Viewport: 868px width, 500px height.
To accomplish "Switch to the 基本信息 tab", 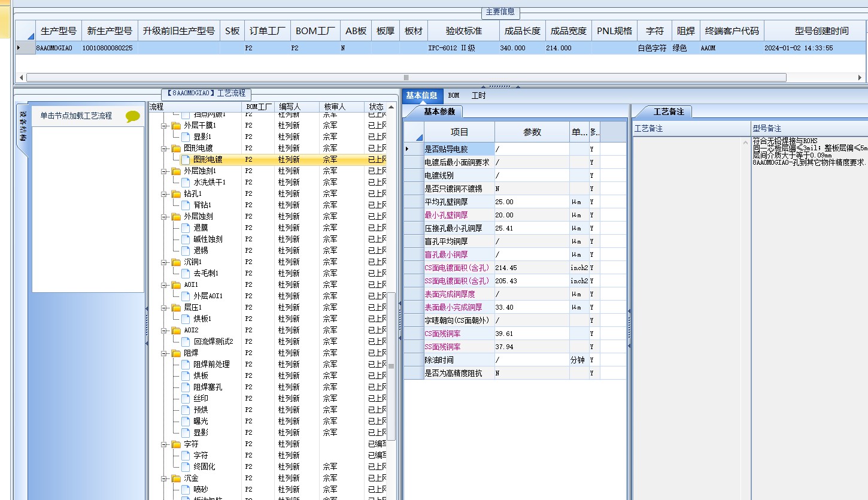I will [x=421, y=95].
